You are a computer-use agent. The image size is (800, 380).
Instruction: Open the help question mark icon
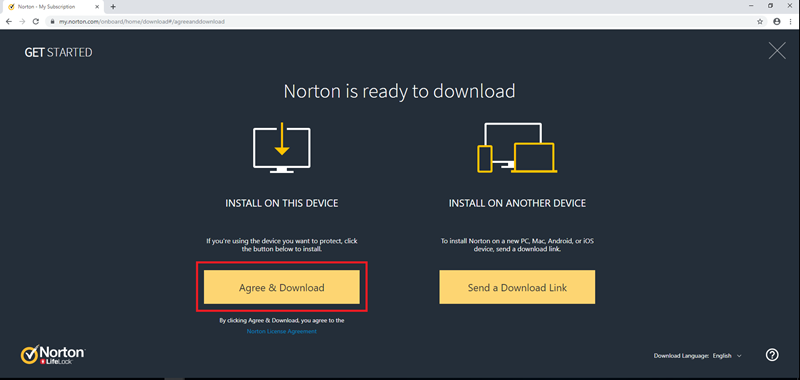coord(772,355)
